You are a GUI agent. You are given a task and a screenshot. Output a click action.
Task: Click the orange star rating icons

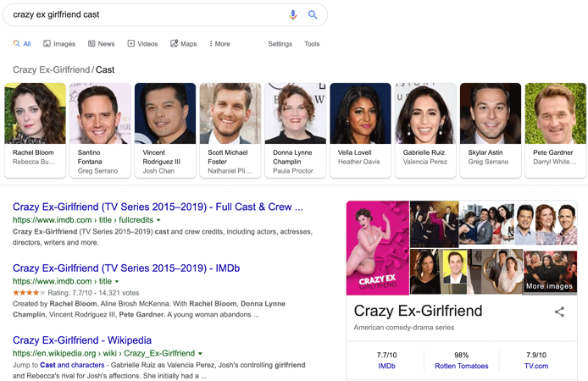pyautogui.click(x=29, y=293)
